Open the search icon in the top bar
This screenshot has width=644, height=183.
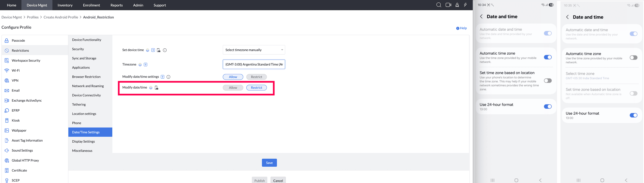tap(439, 5)
